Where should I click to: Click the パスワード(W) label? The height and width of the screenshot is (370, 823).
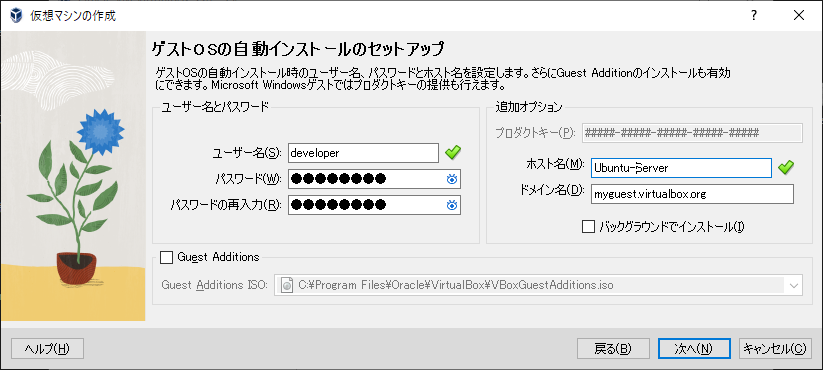249,179
